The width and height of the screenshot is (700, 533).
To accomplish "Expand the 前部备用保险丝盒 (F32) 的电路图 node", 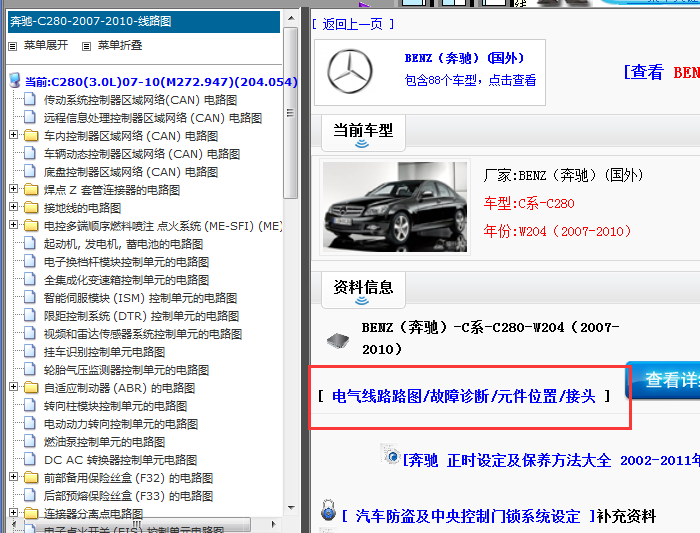I will 13,477.
